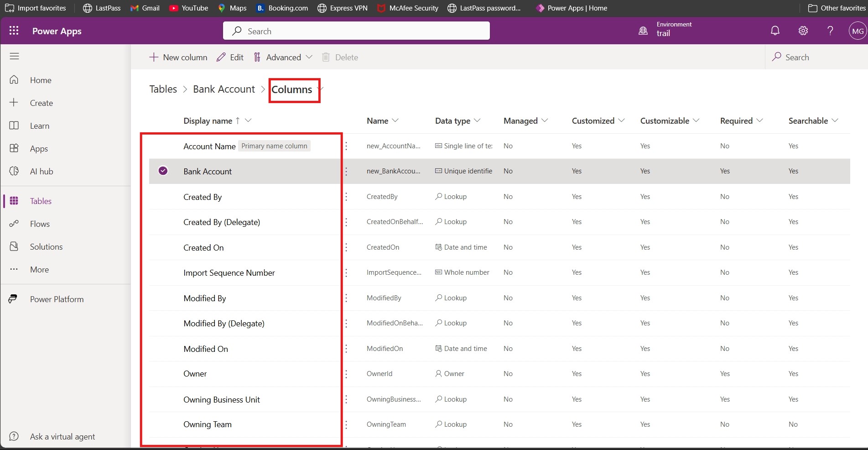Click the top Power Apps search box
This screenshot has height=450, width=868.
pyautogui.click(x=356, y=31)
